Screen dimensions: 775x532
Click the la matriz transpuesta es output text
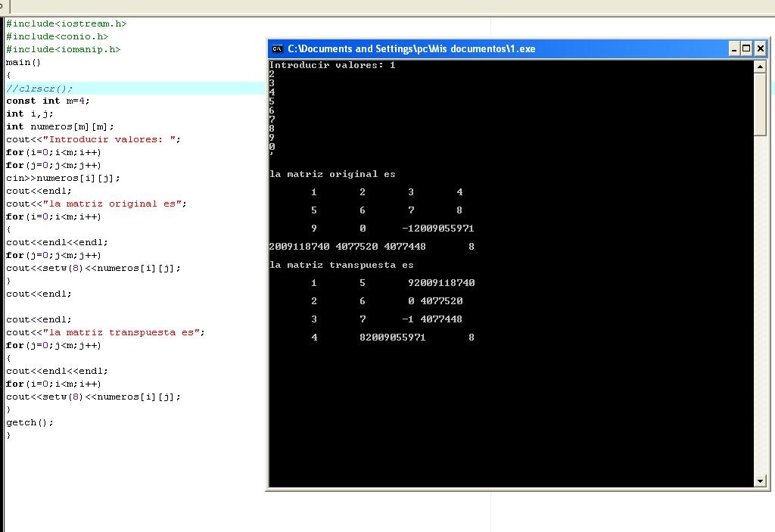click(341, 265)
